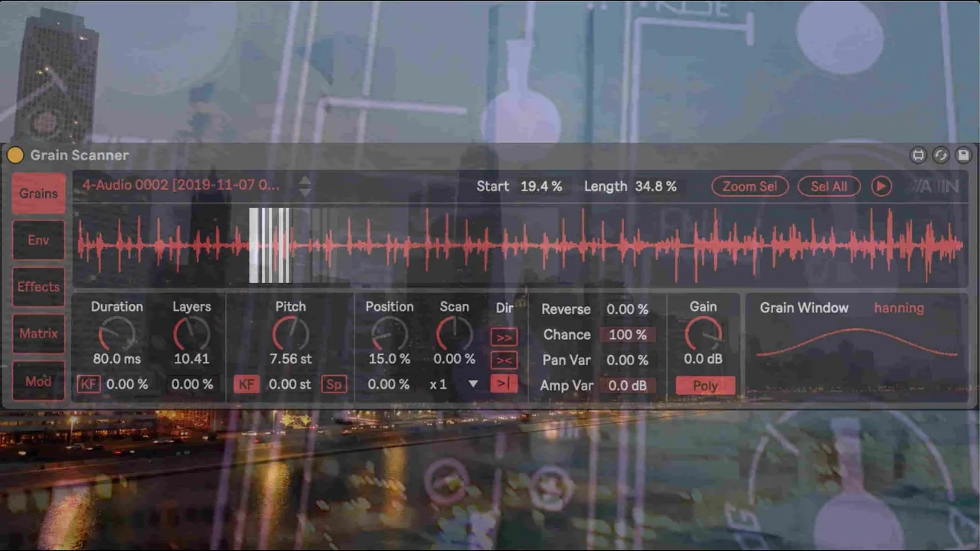Click the Amp Var 0.0 dB value
The height and width of the screenshot is (551, 980).
pos(627,386)
